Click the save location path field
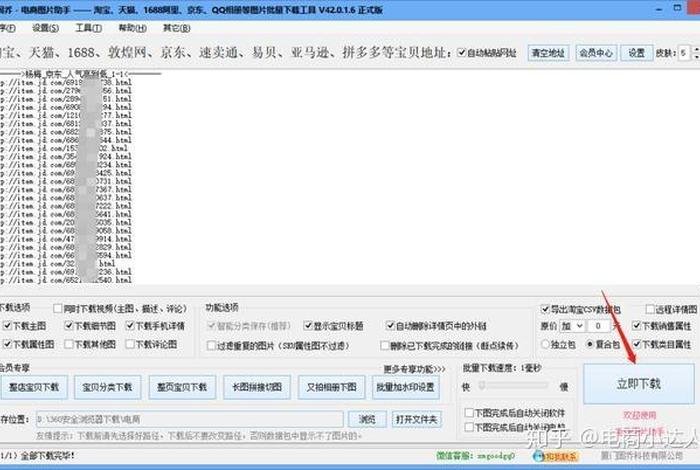 click(x=190, y=419)
